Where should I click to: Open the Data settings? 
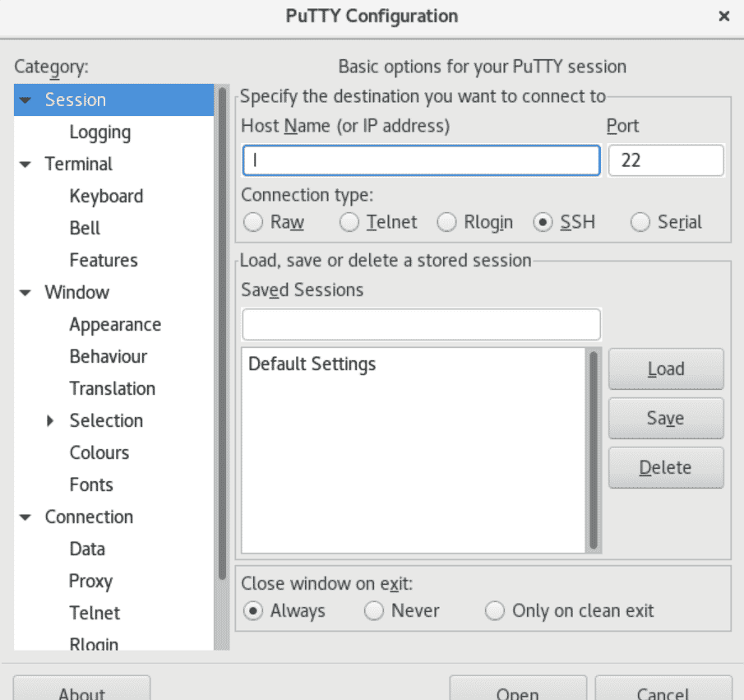tap(87, 549)
